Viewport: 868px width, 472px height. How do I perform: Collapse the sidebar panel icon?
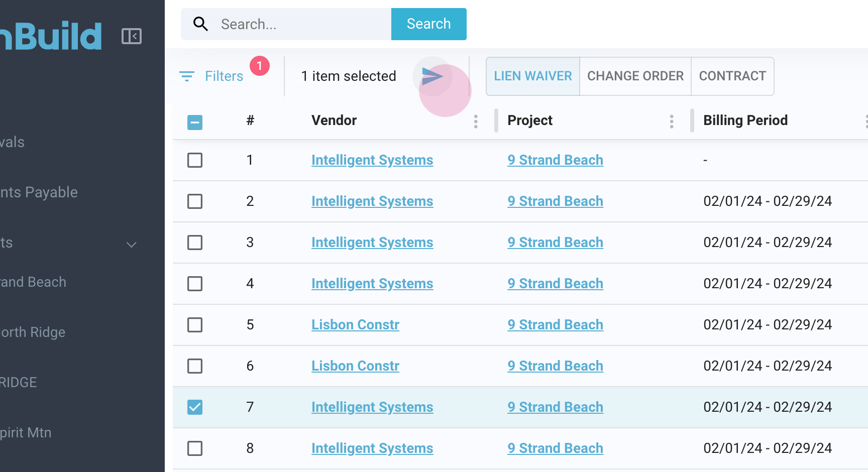132,36
